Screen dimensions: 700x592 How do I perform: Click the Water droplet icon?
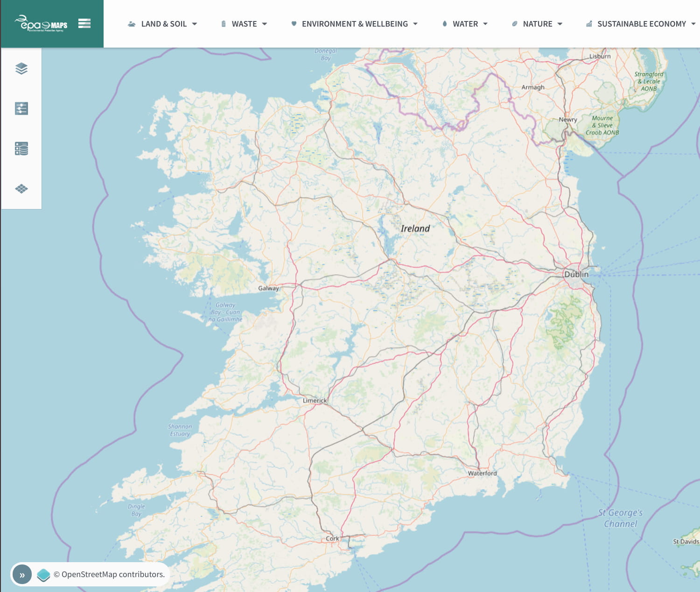[445, 24]
